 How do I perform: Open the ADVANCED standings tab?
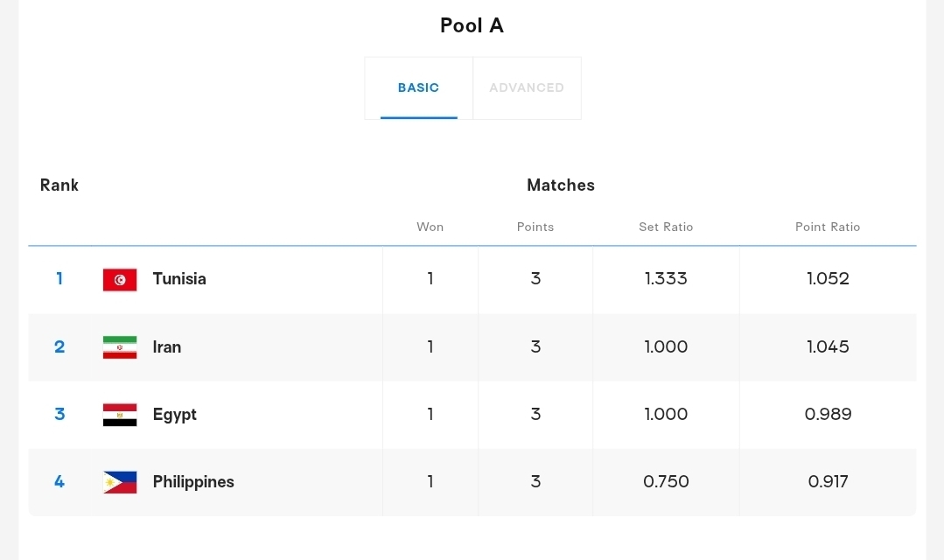tap(527, 88)
